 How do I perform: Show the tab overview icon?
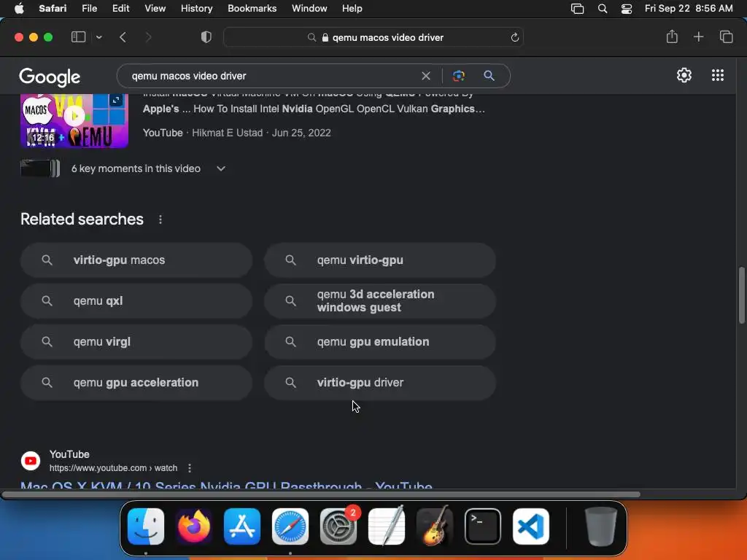click(726, 36)
